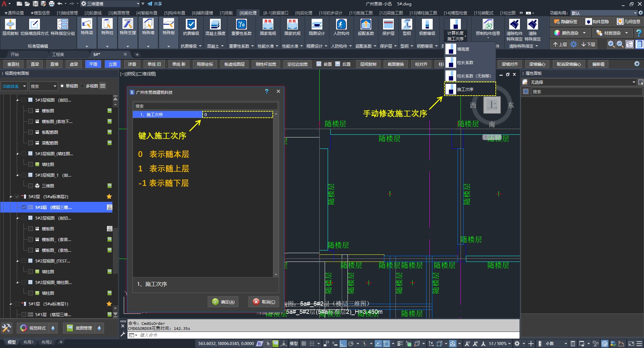Toggle the 5#2层 (楼层三维... checkbox

[x=24, y=207]
